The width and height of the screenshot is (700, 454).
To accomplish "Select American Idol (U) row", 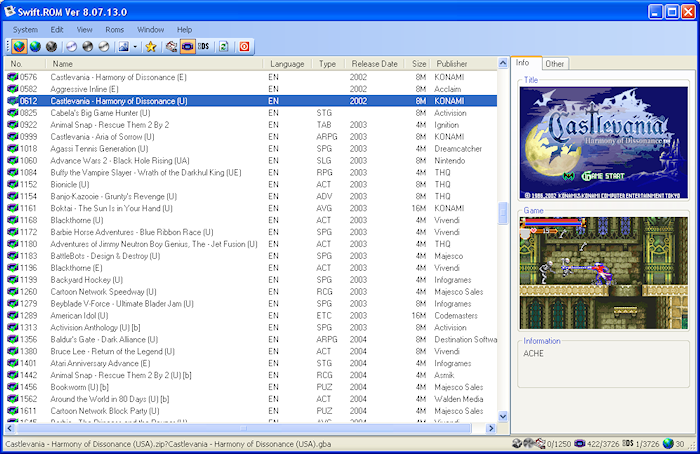I will 251,316.
